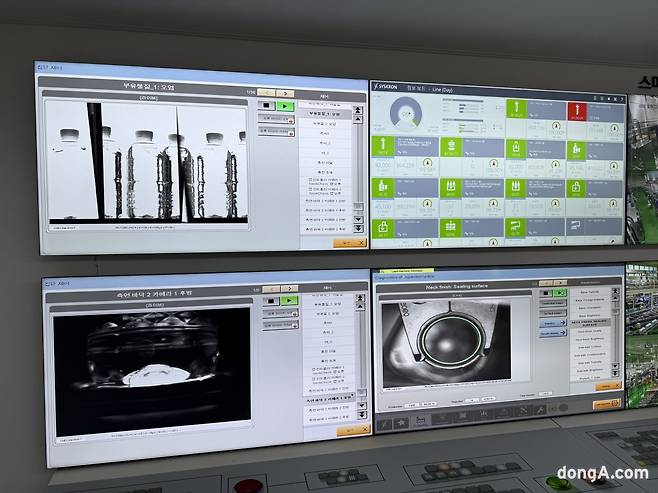Click single up arrow of bottom-left window list
658x493 pixels.
pos(360,307)
